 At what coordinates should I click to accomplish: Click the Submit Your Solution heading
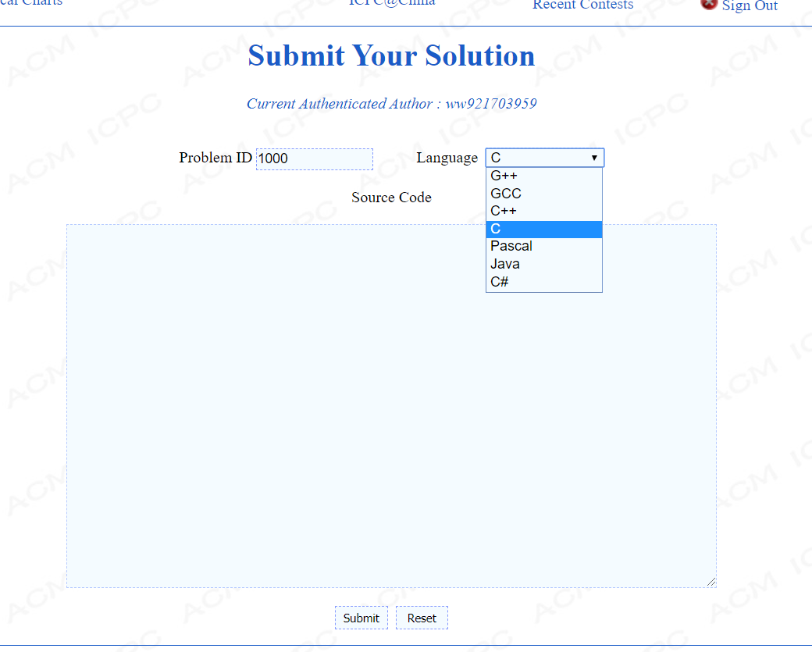pyautogui.click(x=391, y=55)
